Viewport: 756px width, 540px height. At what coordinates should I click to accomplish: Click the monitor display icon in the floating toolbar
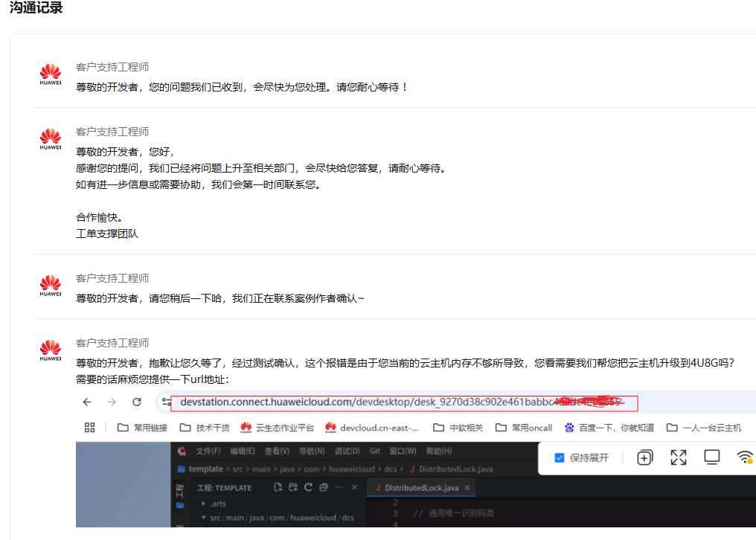[711, 457]
